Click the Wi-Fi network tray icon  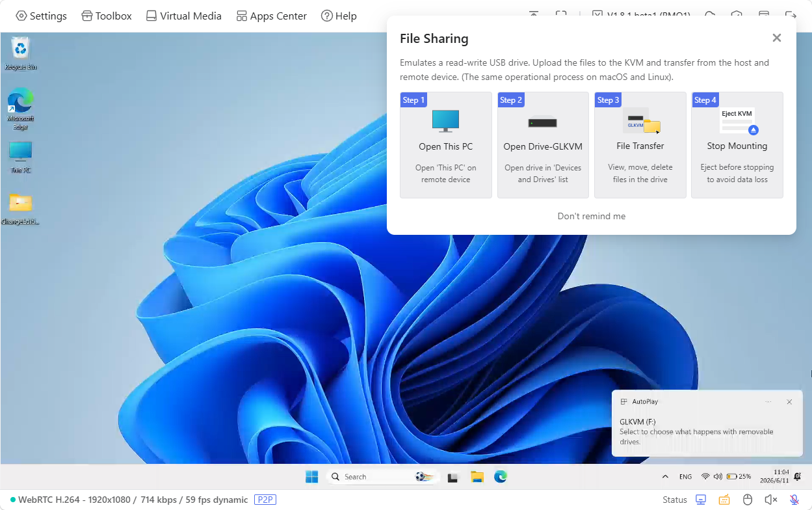pos(705,477)
